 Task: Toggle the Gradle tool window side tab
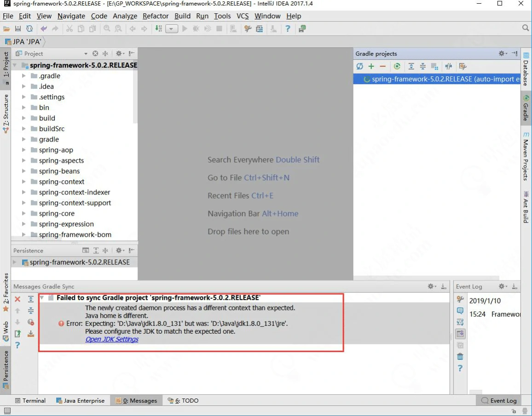(526, 108)
